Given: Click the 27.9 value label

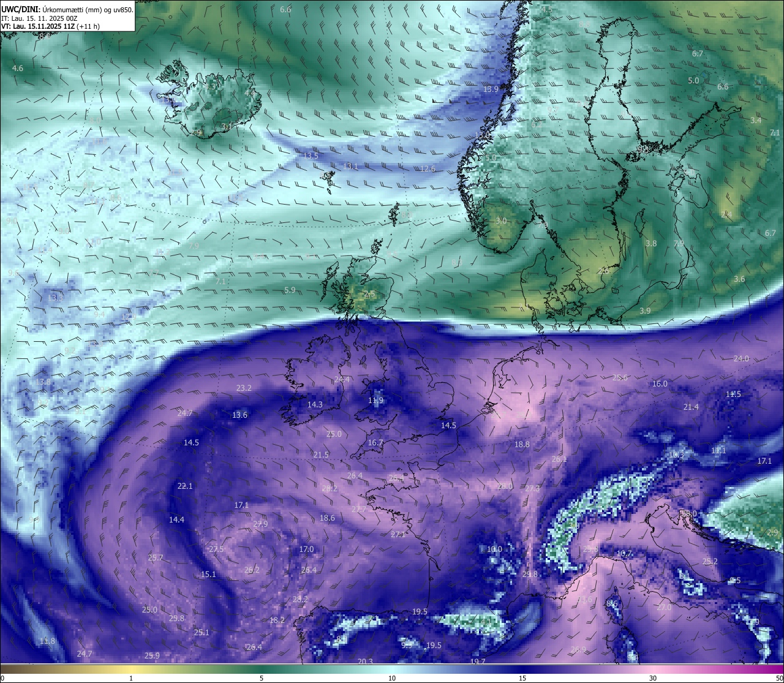Looking at the screenshot, I should click(260, 524).
